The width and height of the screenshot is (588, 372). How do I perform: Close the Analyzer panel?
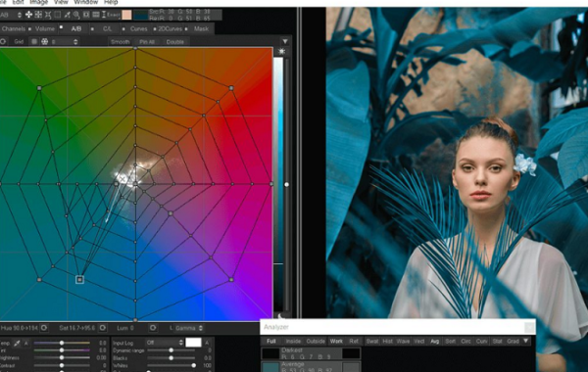coord(529,327)
